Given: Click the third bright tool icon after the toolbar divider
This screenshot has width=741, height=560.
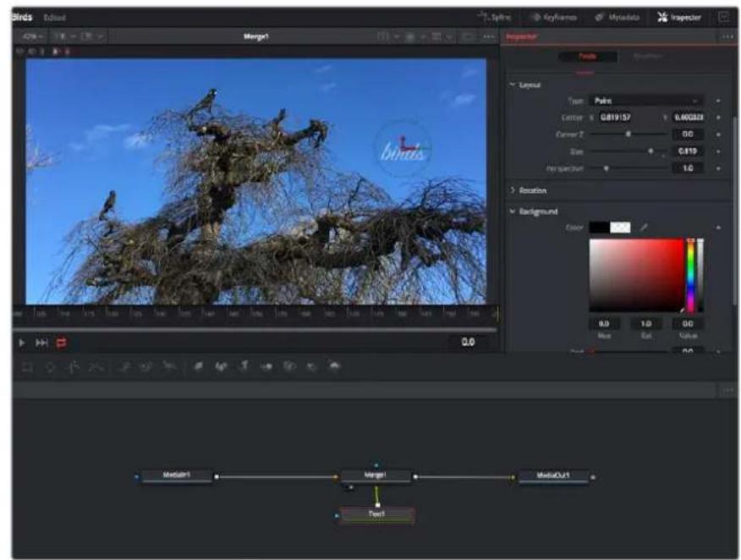Looking at the screenshot, I should click(244, 365).
